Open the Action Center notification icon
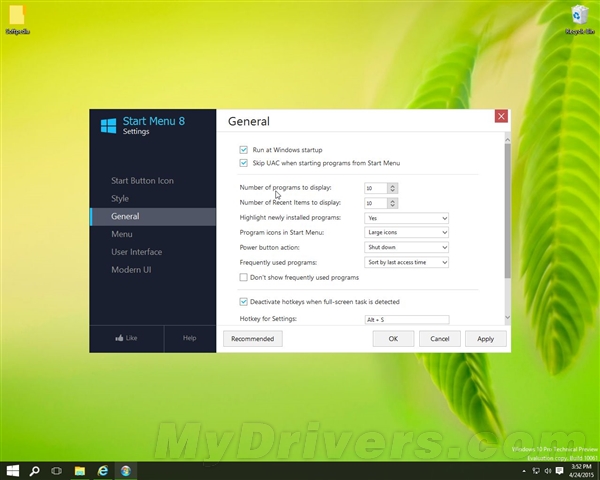Screen dimensions: 600x480 (x=559, y=470)
